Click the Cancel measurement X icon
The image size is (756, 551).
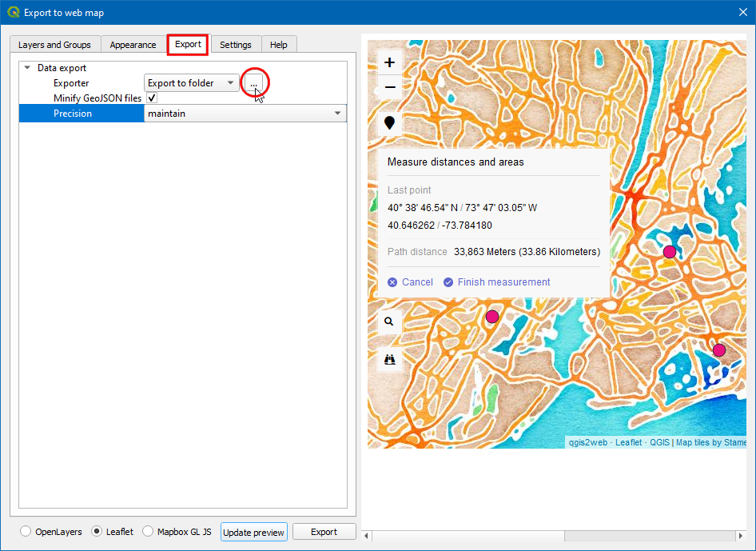coord(392,282)
